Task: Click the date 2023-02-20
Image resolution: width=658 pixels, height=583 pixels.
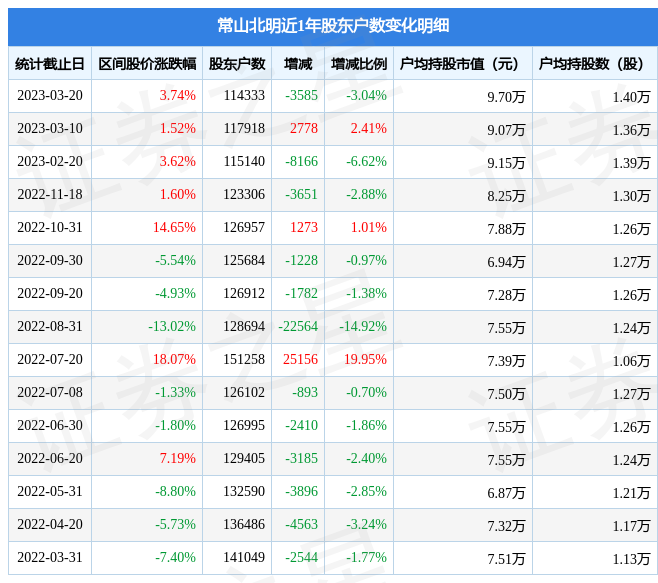Action: (50, 161)
